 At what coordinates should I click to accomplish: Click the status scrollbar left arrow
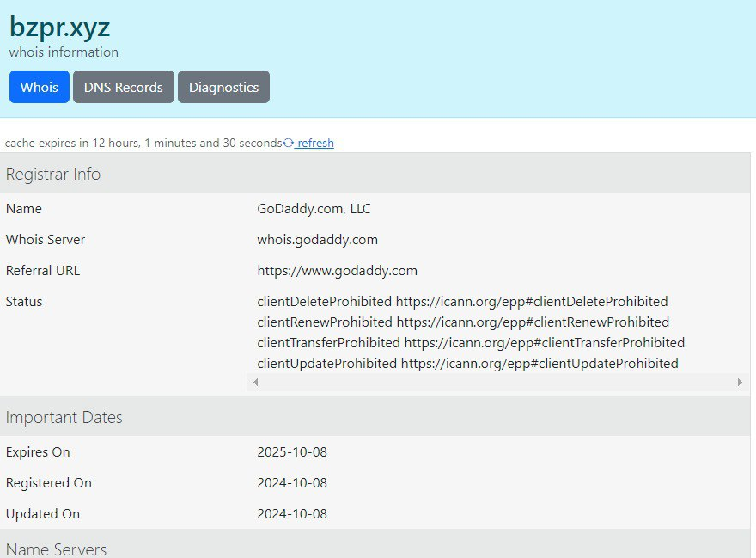coord(255,383)
